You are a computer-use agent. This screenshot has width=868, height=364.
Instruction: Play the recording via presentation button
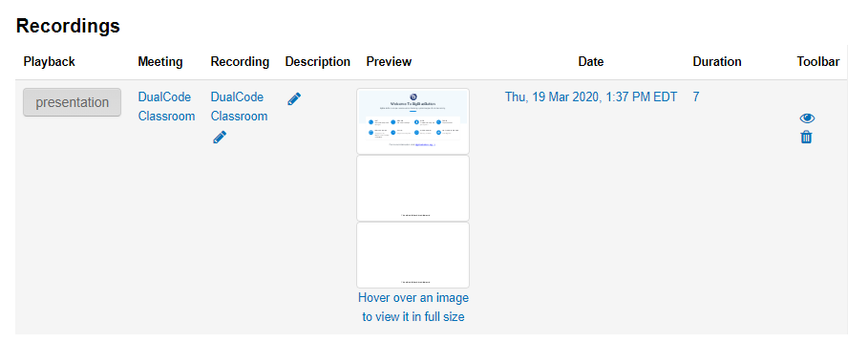72,102
